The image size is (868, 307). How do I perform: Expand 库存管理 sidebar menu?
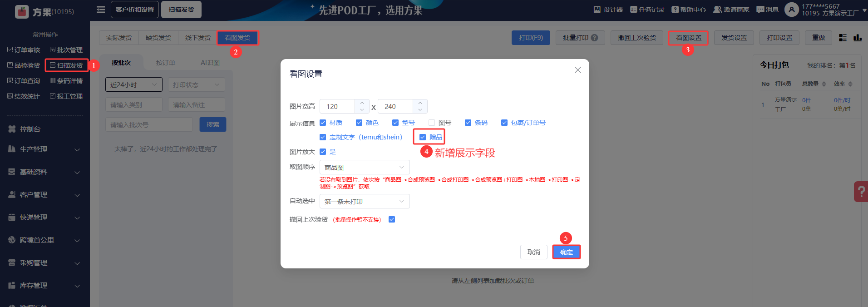click(x=44, y=286)
